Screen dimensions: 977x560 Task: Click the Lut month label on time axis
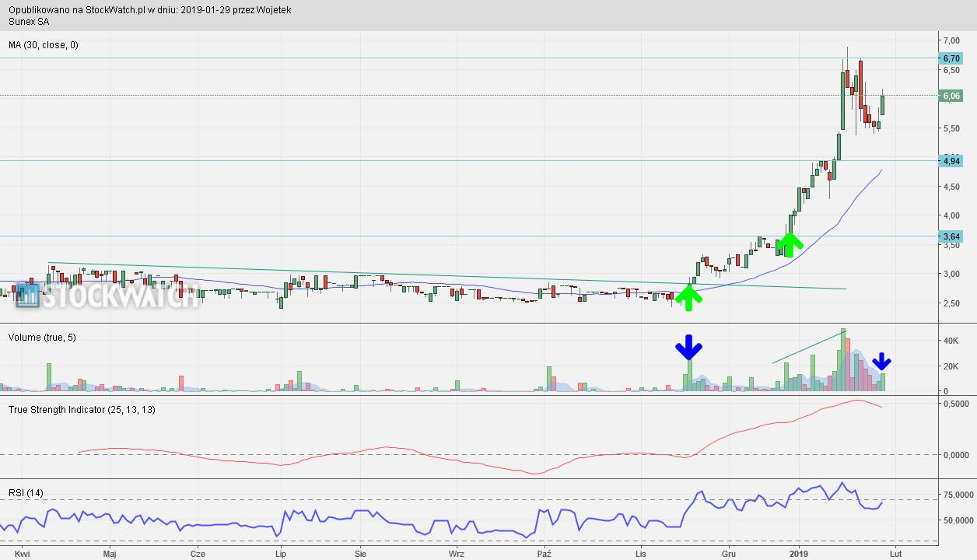895,554
